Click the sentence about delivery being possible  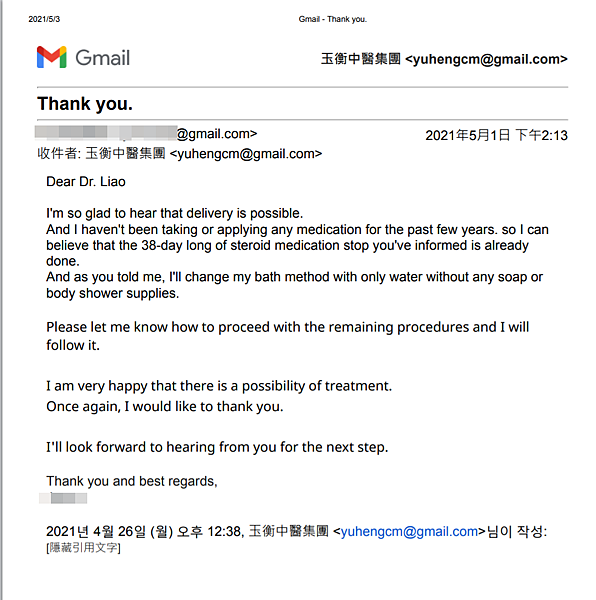click(x=174, y=213)
